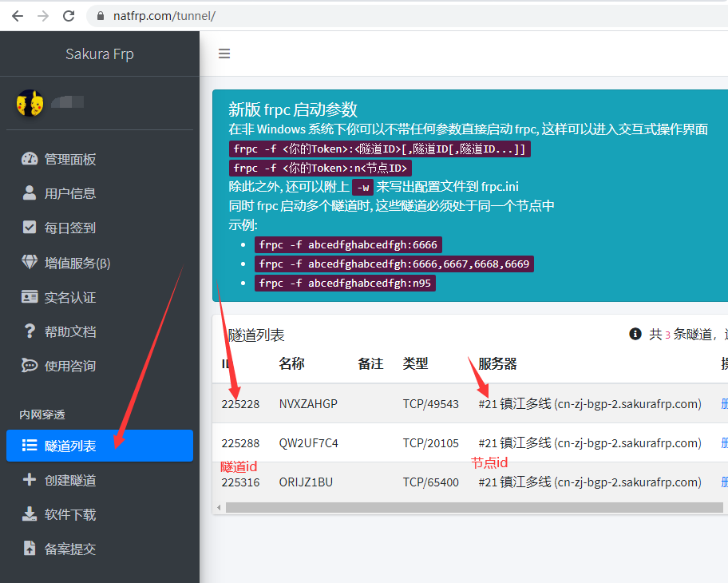728x583 pixels.
Task: Open 使用咨询 chat bubble icon
Action: coord(30,366)
